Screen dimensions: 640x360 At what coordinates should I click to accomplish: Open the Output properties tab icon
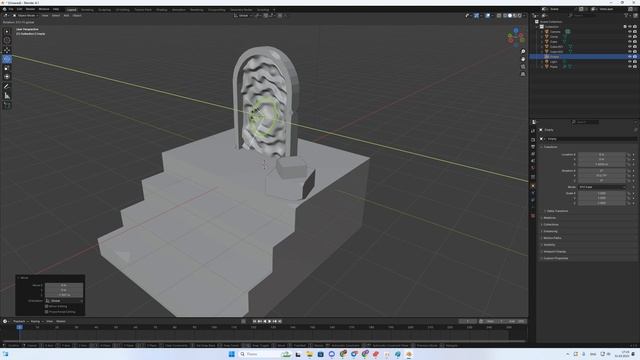[x=533, y=147]
